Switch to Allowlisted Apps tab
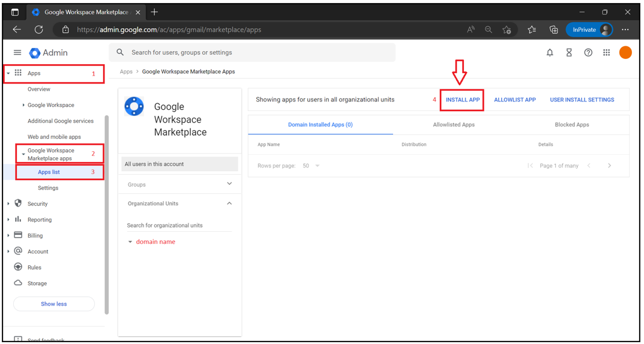 (453, 124)
